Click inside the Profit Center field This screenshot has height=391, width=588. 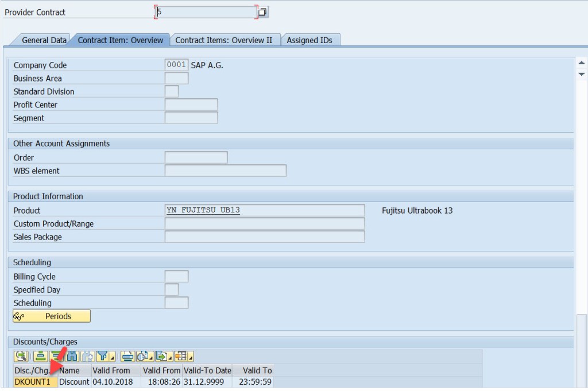(x=191, y=104)
